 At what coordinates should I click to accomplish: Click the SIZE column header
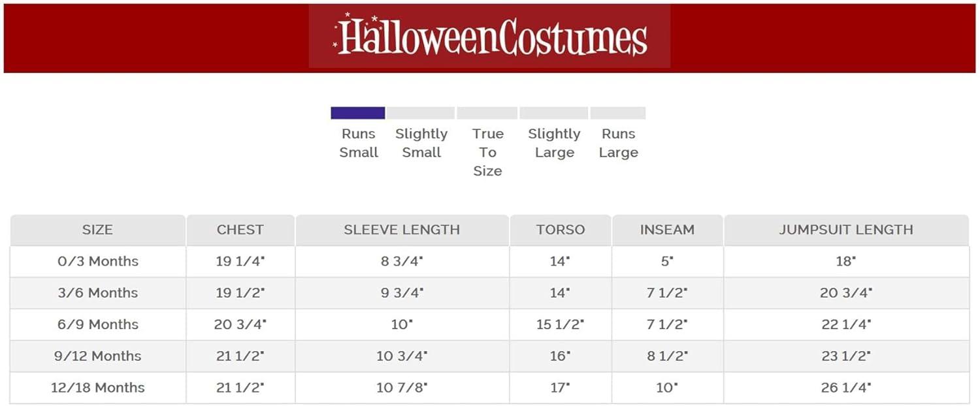(97, 230)
